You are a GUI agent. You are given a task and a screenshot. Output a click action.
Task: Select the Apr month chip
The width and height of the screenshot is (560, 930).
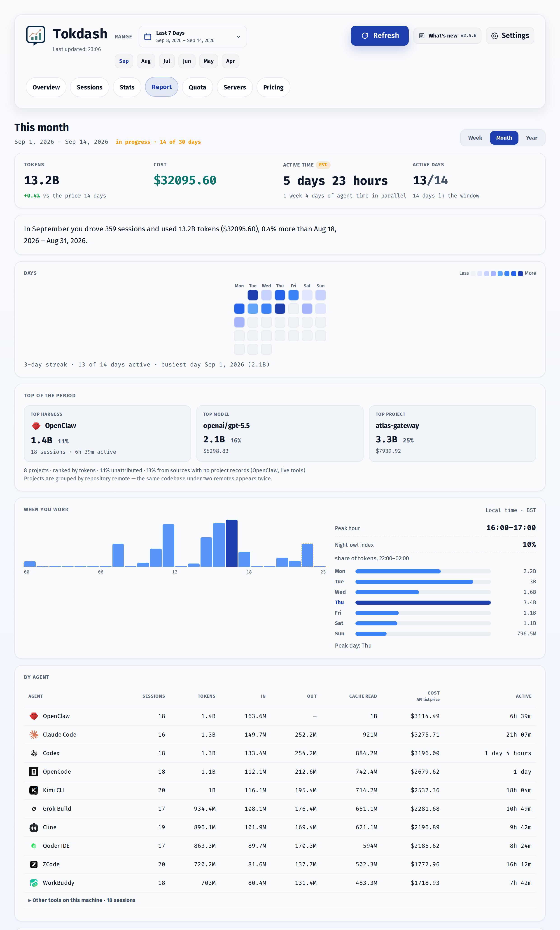230,61
